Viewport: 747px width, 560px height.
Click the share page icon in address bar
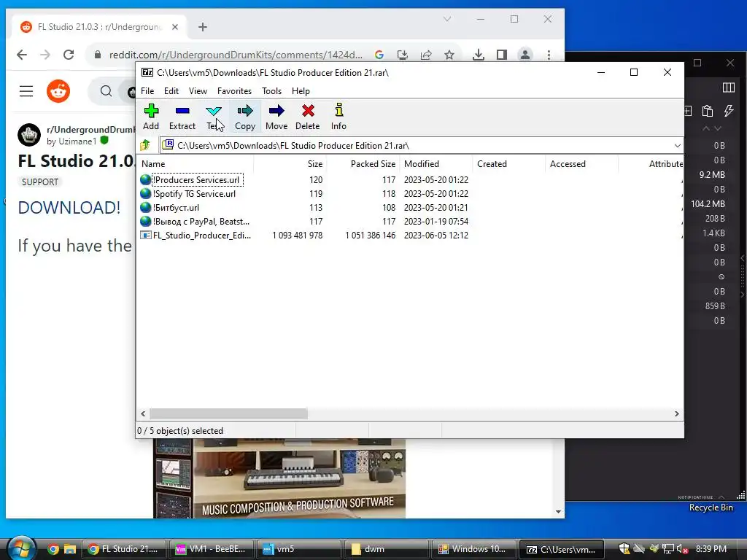426,55
